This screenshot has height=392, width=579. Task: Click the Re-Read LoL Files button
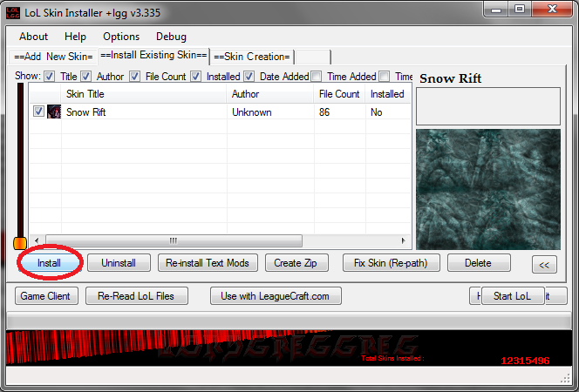pyautogui.click(x=137, y=296)
